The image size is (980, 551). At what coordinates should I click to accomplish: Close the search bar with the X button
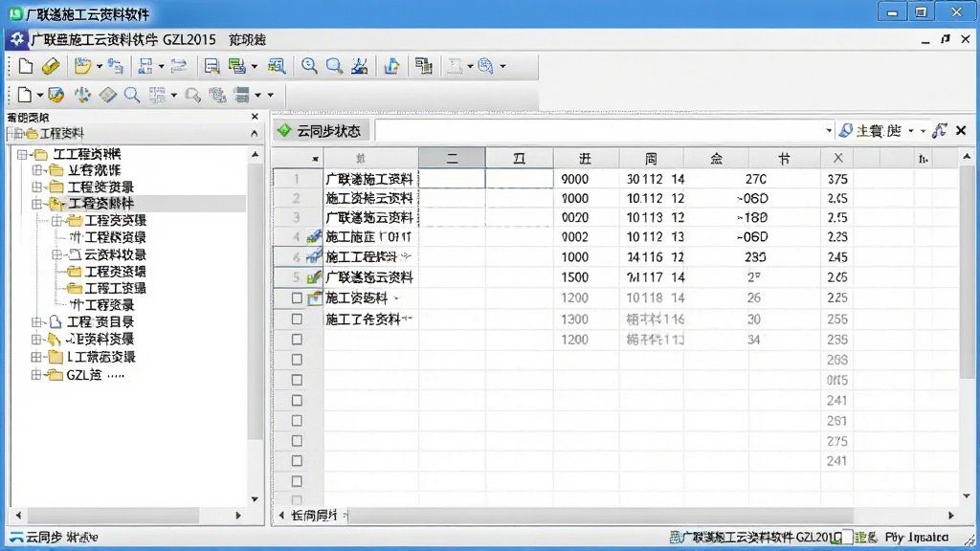point(961,130)
